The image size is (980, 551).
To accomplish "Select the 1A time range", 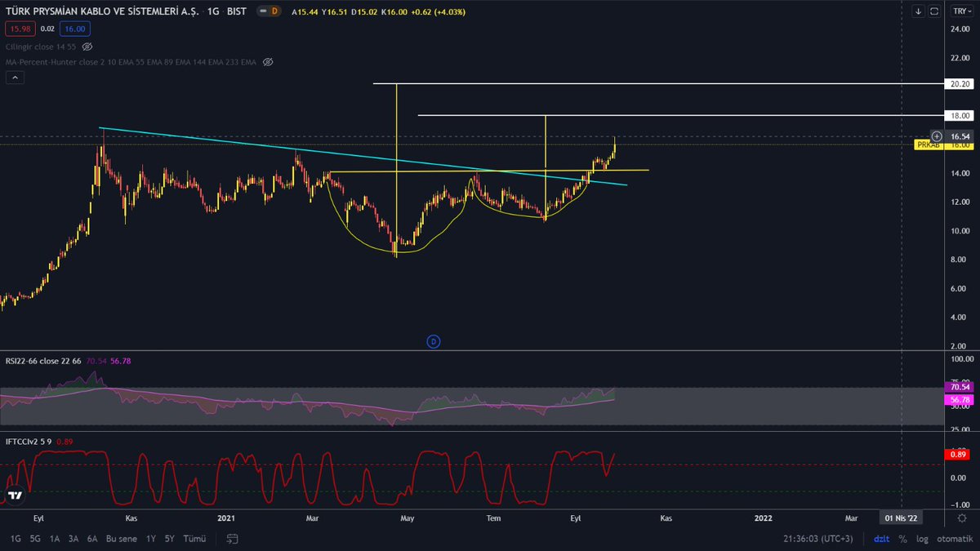I will (55, 539).
